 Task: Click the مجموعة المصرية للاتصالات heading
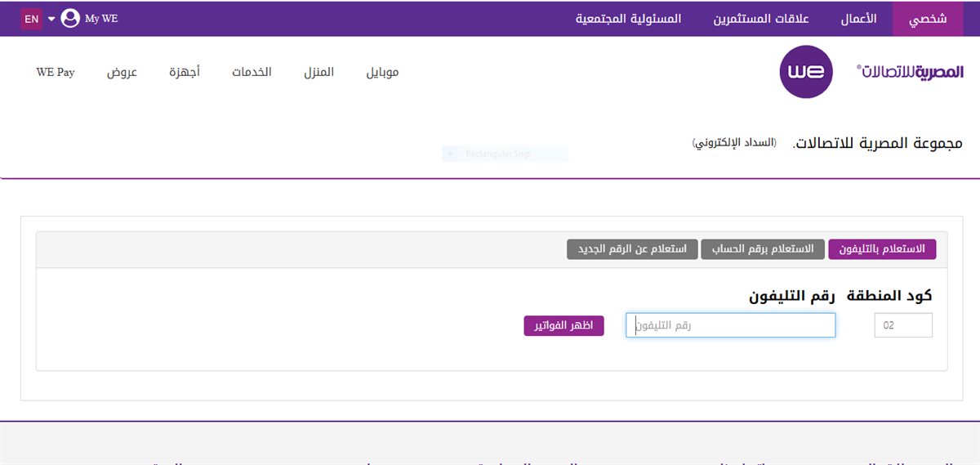point(878,143)
